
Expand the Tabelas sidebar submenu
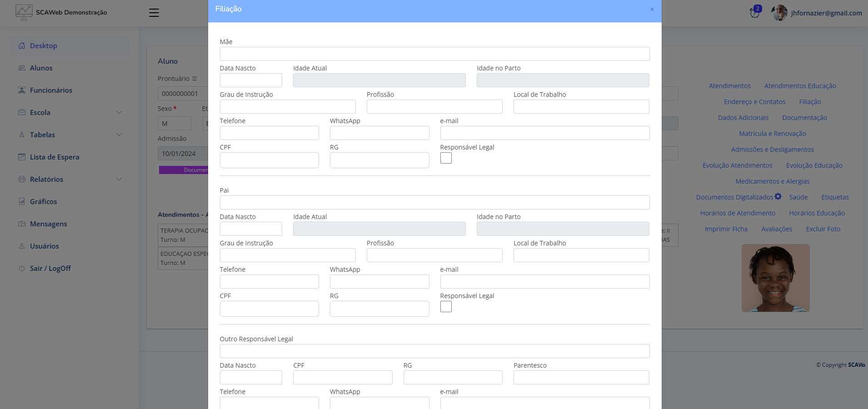coord(119,135)
